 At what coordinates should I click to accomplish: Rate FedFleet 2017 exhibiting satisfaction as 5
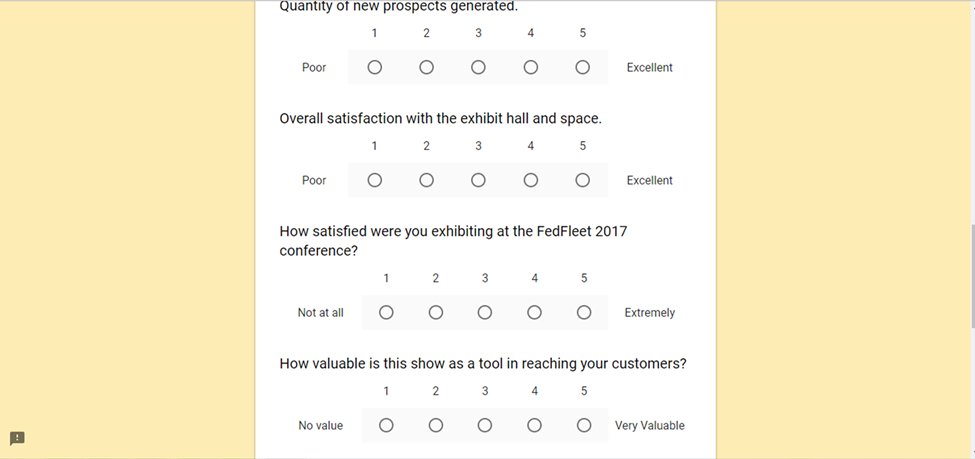584,313
